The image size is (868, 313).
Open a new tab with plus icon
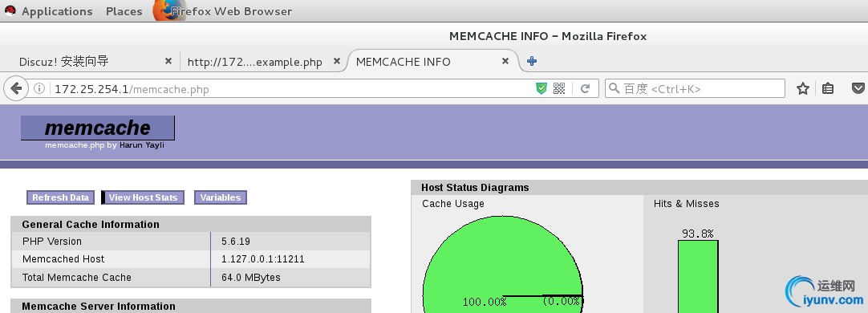pos(531,61)
